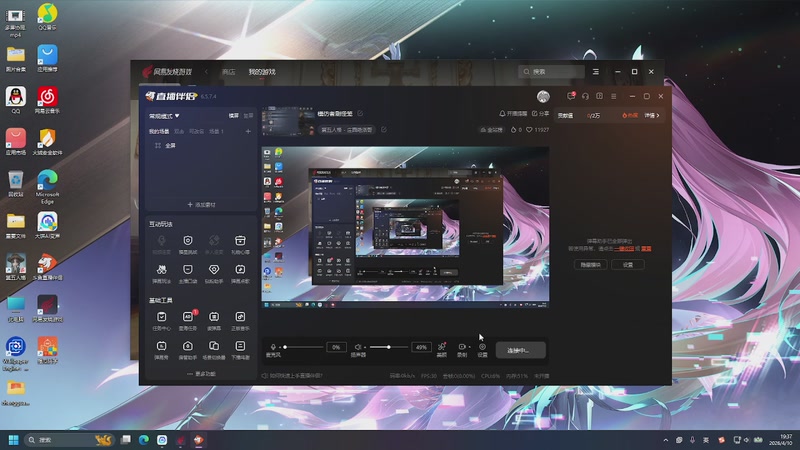Click the 添加素材 add source button
This screenshot has height=450, width=800.
point(201,205)
